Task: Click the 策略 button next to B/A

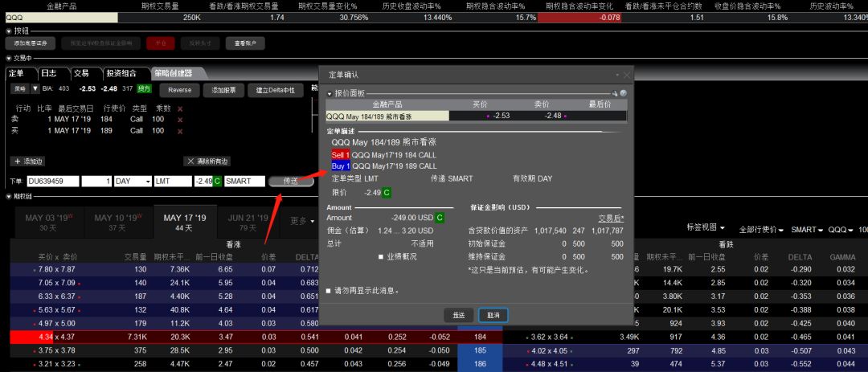Action: click(x=19, y=88)
